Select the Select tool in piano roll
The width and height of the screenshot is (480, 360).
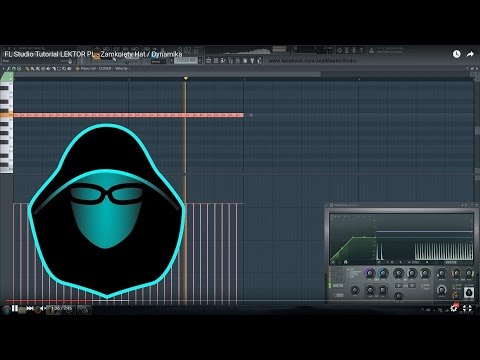tap(59, 69)
